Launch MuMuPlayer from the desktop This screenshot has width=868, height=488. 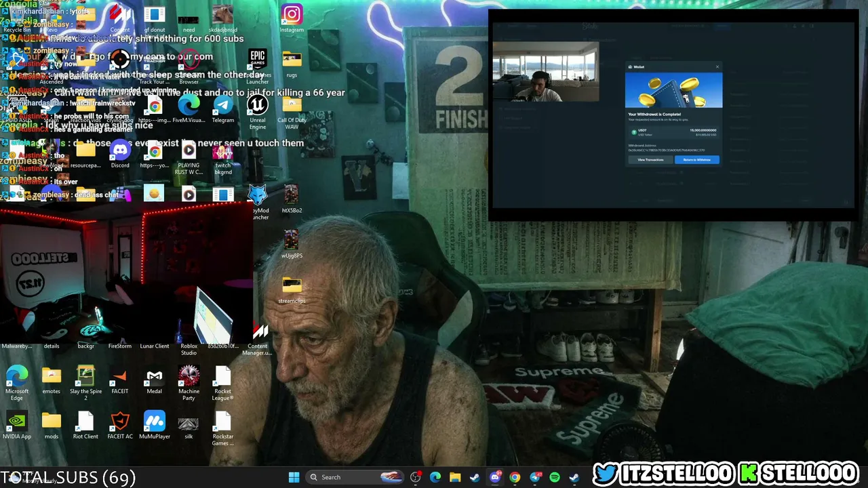pos(155,426)
